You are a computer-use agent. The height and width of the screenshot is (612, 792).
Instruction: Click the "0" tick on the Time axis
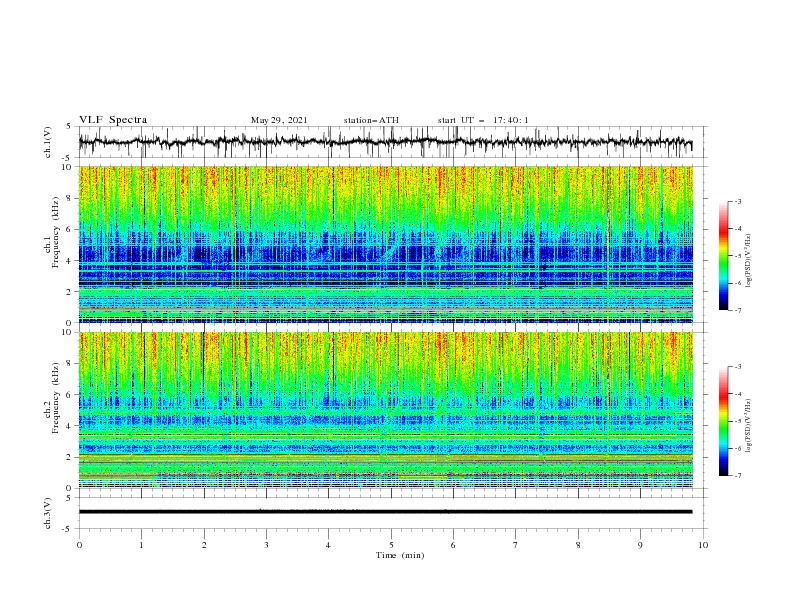79,545
